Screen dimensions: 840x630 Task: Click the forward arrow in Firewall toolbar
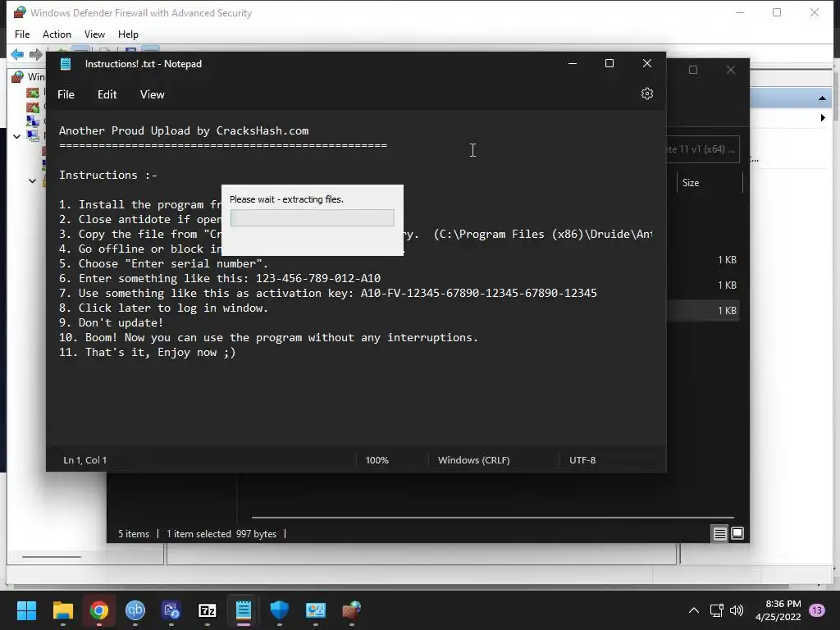(x=36, y=54)
